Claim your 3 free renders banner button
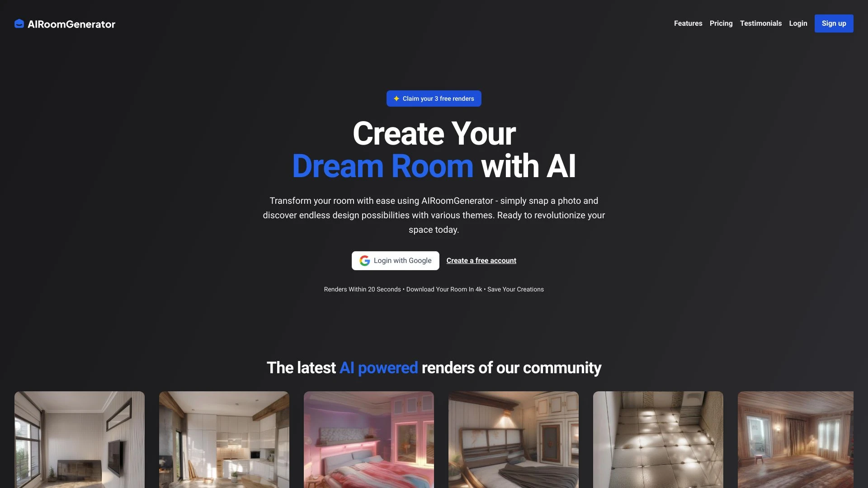This screenshot has width=868, height=488. click(434, 99)
